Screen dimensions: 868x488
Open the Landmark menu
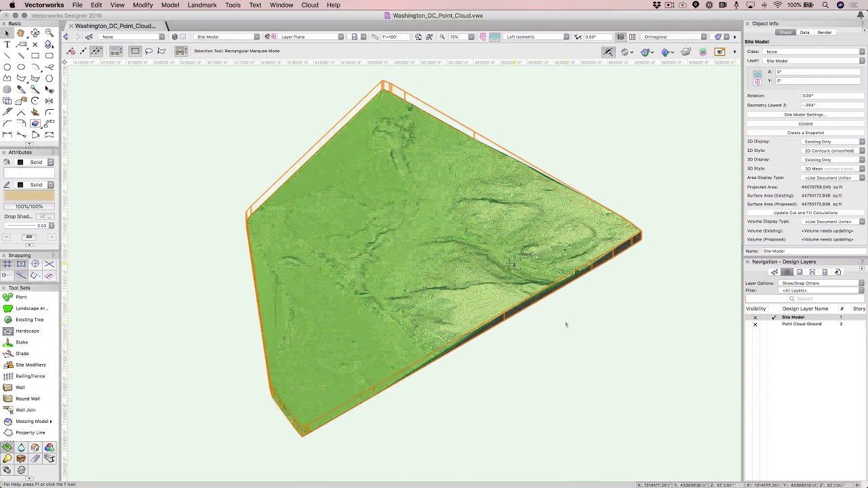coord(202,5)
